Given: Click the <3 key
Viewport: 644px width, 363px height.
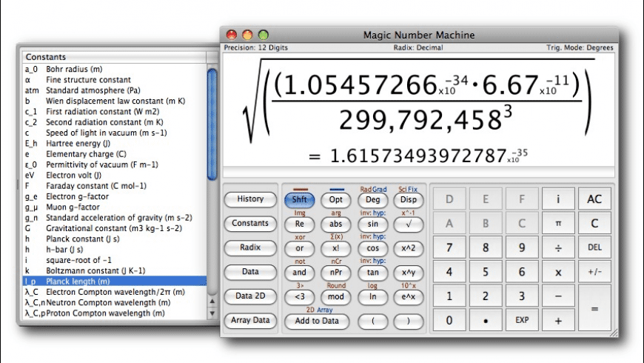Looking at the screenshot, I should click(x=299, y=297).
